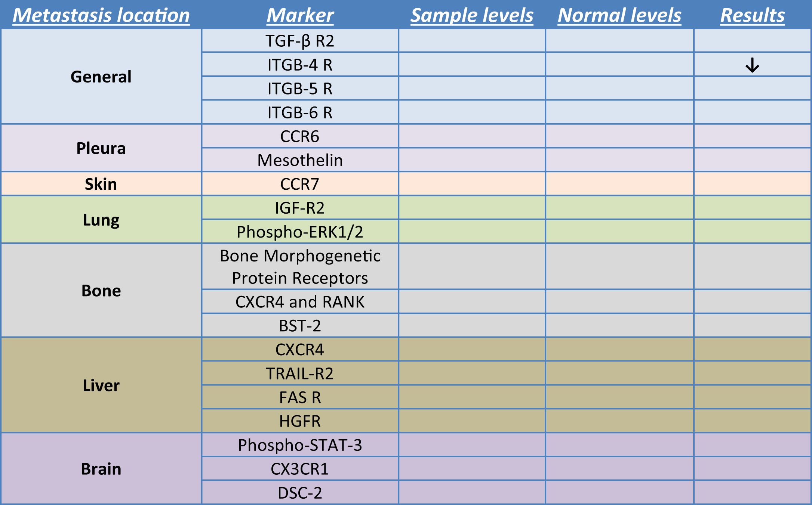
Task: Click the Metastasis location column header
Action: [101, 15]
